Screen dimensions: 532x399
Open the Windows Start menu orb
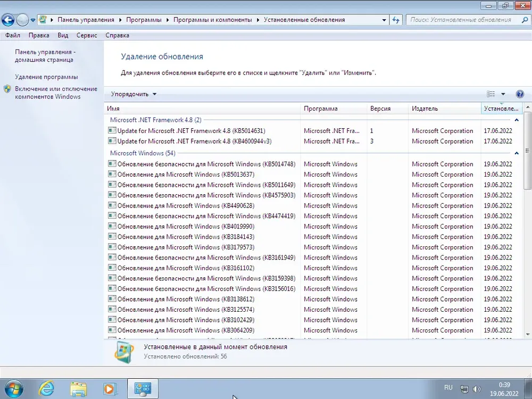tap(14, 389)
